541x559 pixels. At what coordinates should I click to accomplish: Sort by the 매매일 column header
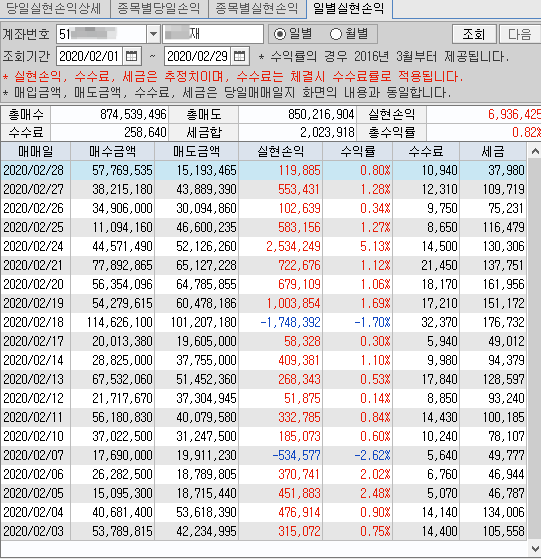coord(36,152)
